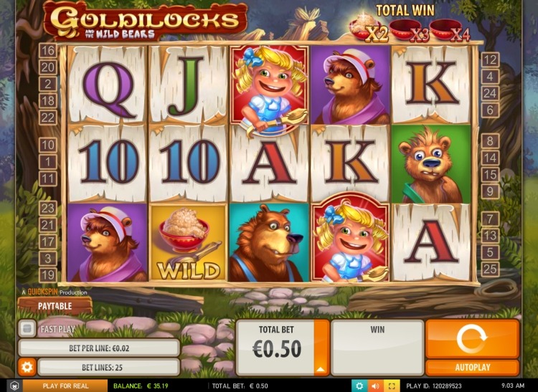Select the Wild porridge bowl symbol
Screen dimensions: 538x392
coord(189,242)
